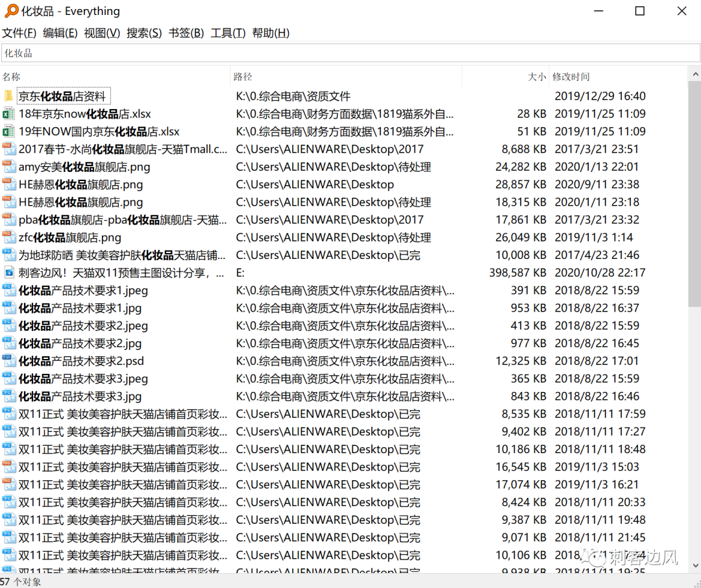Select file name 化妆品产品技术要求3.jpg

click(x=80, y=396)
